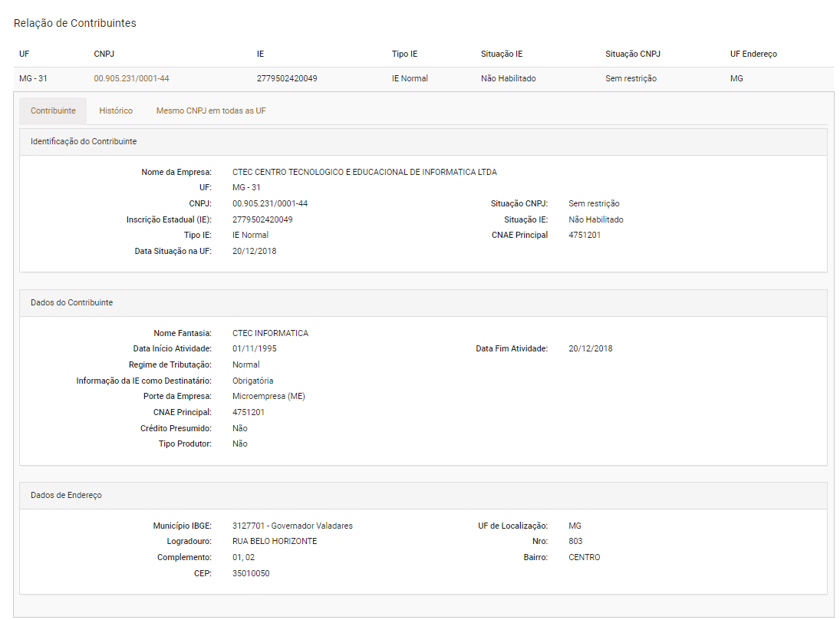Click the CNPJ column header

[x=104, y=54]
